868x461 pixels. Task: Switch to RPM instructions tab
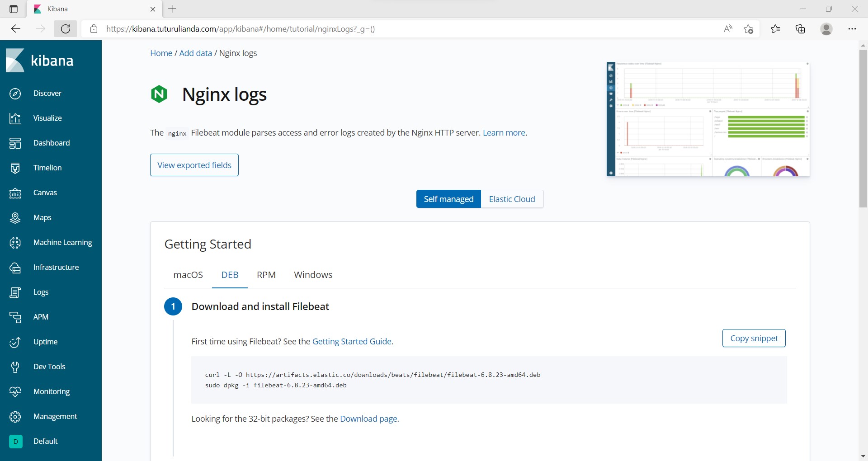pos(266,275)
